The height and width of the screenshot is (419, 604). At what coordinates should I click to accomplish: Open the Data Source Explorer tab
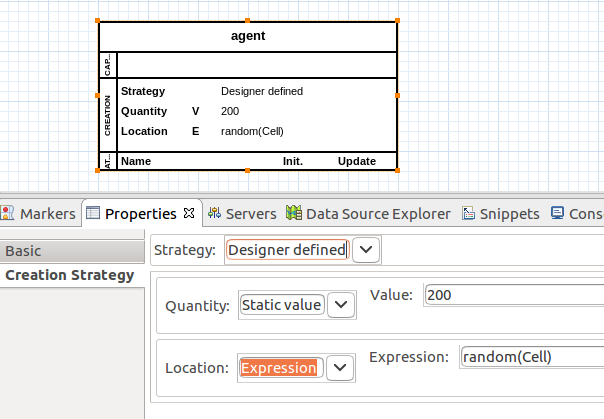(x=368, y=214)
